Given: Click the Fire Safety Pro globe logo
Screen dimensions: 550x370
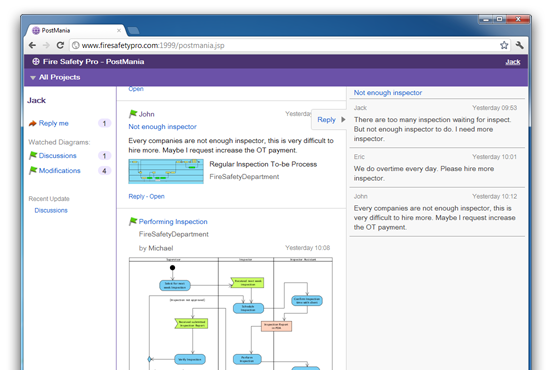Looking at the screenshot, I should 36,62.
